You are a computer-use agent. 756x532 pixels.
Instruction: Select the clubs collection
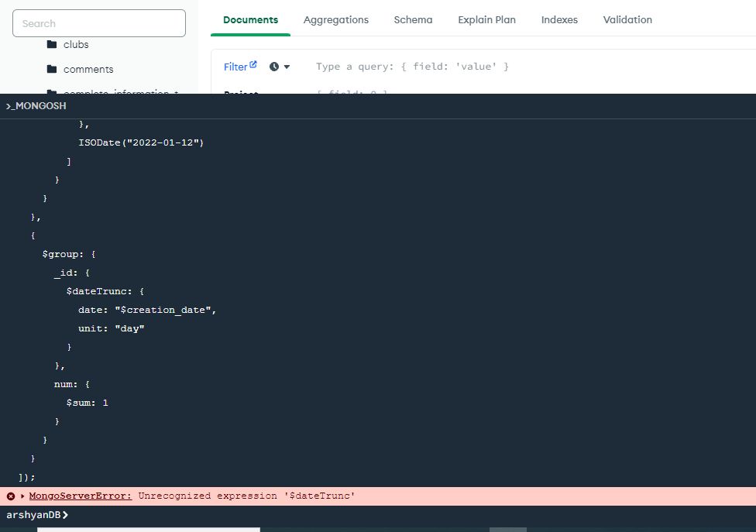[x=76, y=44]
